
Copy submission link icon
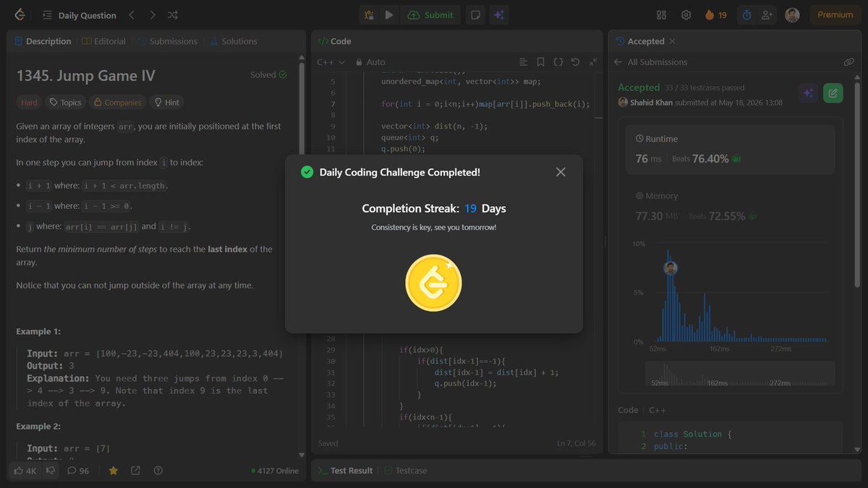848,62
